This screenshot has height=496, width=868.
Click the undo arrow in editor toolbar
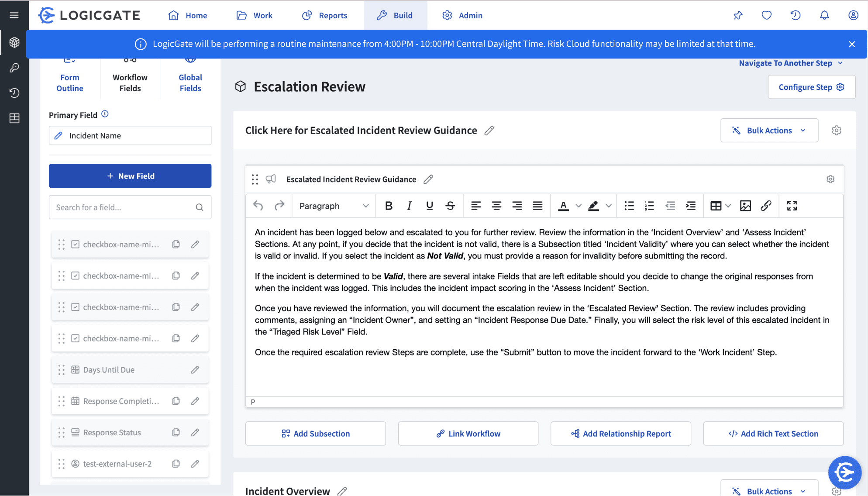pyautogui.click(x=258, y=206)
